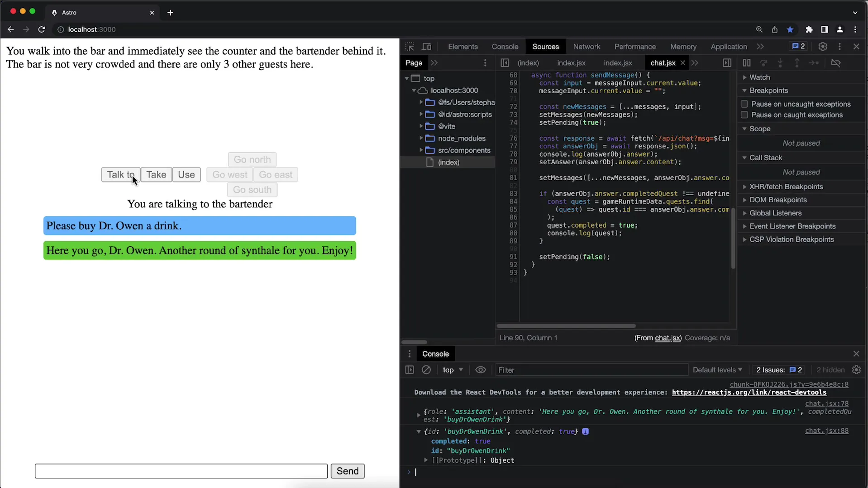Click the step icon in debugger toolbar

click(x=814, y=63)
